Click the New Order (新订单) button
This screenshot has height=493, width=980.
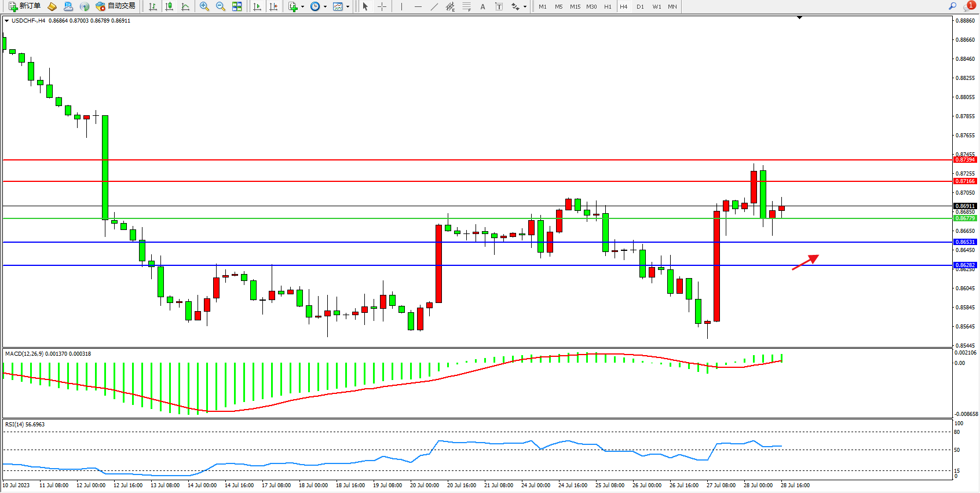25,6
